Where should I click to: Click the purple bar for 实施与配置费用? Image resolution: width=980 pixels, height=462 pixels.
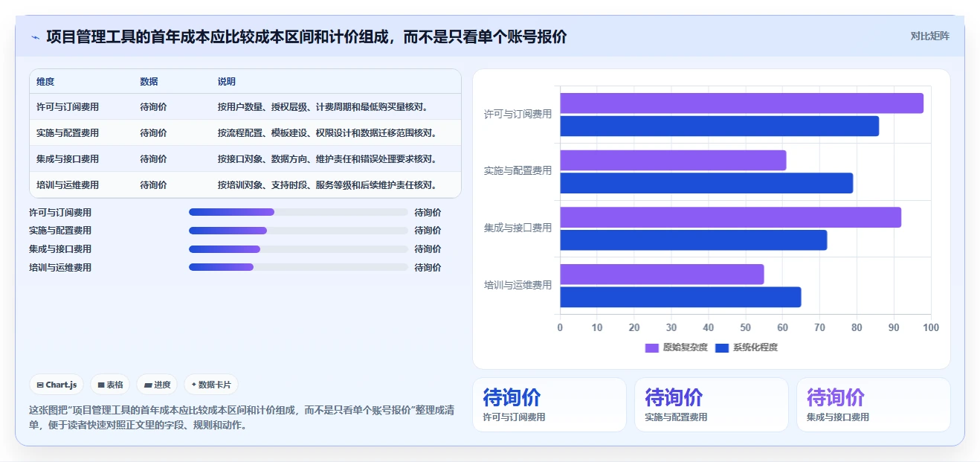(673, 160)
